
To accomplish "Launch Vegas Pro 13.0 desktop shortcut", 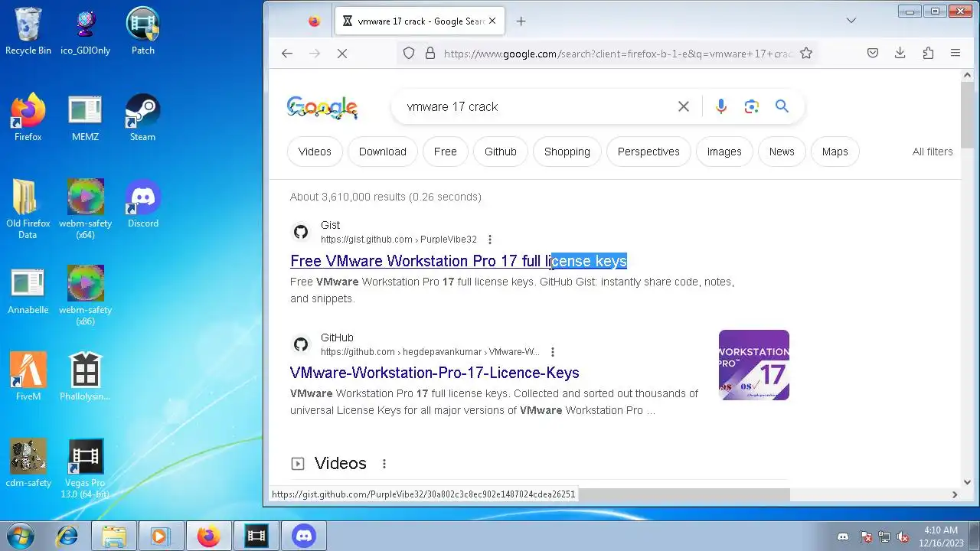I will (86, 468).
